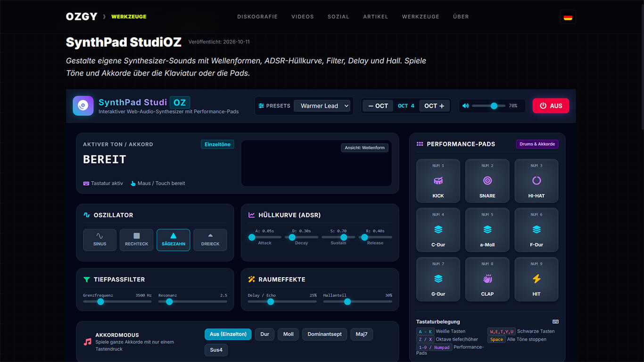
Task: Select the Sus4 chord mode
Action: (x=216, y=350)
